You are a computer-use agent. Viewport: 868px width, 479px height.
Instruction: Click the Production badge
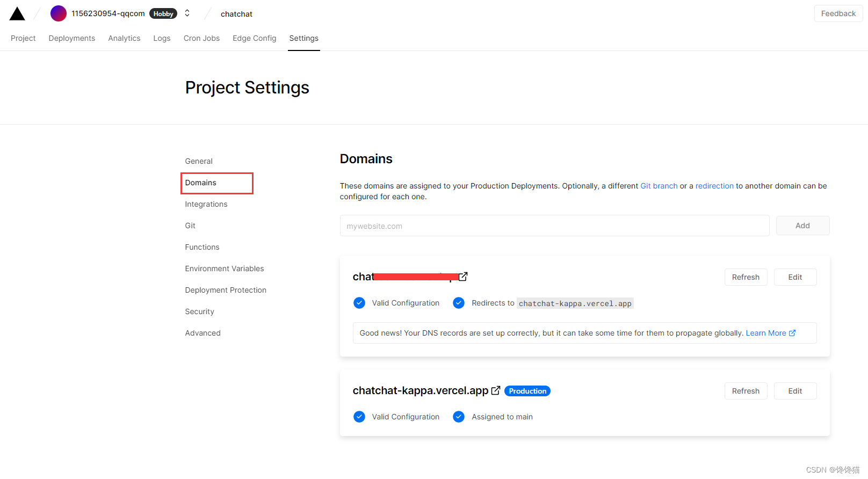[x=527, y=391]
